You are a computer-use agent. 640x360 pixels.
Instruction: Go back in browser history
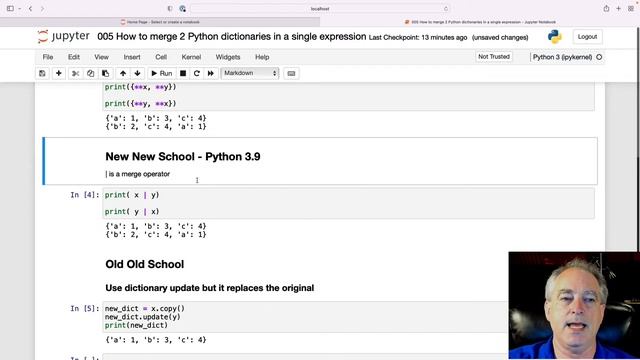pyautogui.click(x=31, y=9)
